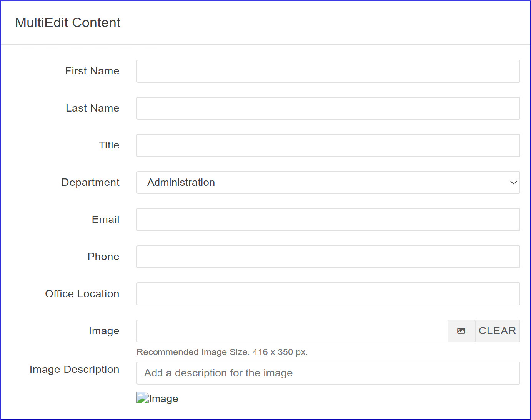
Task: Focus the 'Add a description for the image' field
Action: click(328, 373)
